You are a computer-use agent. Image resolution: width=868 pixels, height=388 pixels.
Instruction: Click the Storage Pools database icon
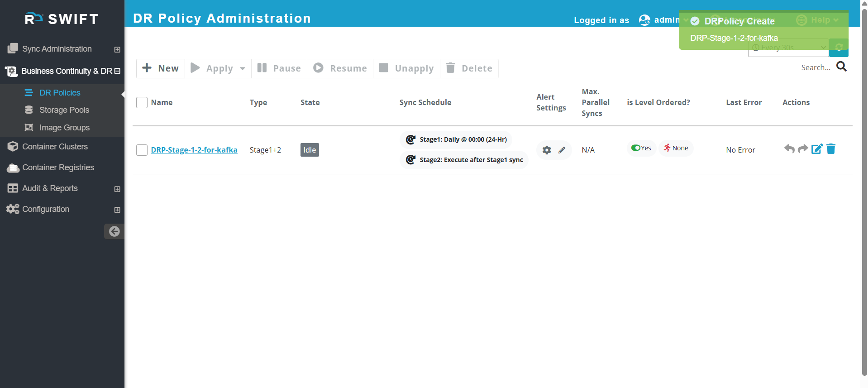coord(29,110)
